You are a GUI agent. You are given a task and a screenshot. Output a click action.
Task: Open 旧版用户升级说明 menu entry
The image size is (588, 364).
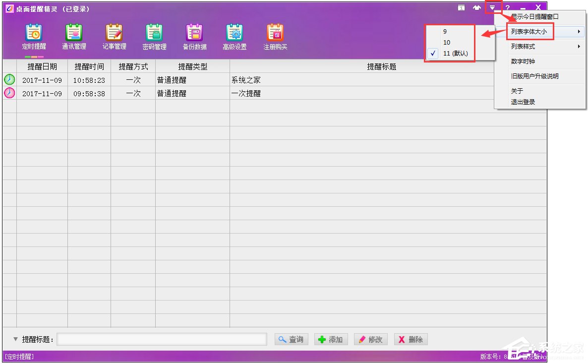coord(535,76)
